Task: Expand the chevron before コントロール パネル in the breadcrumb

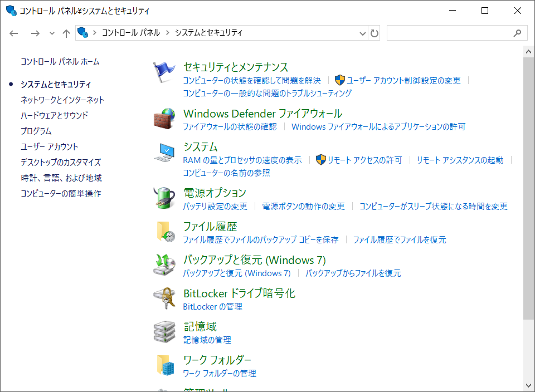Action: [95, 33]
